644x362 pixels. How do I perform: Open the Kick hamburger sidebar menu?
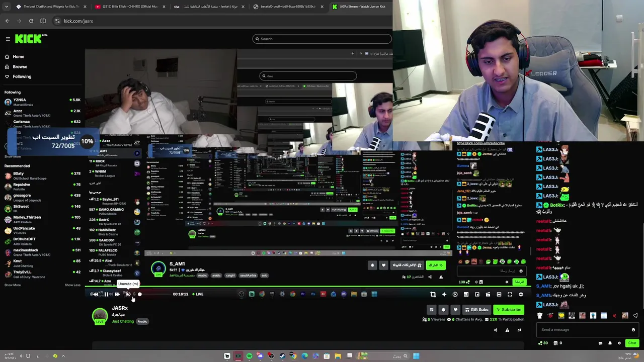(8, 39)
